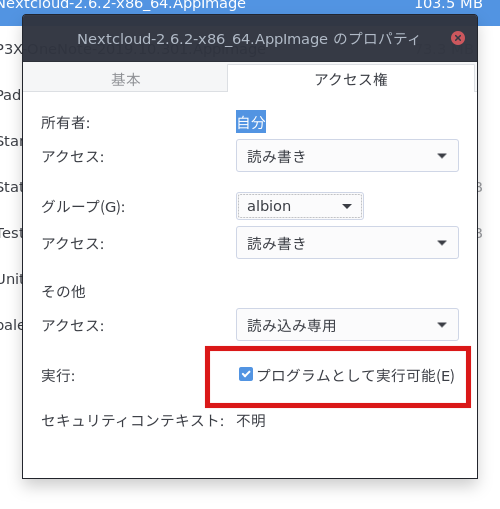This screenshot has width=500, height=509.
Task: Click the dialog title Nextcloud のプロパティ
Action: tap(248, 39)
